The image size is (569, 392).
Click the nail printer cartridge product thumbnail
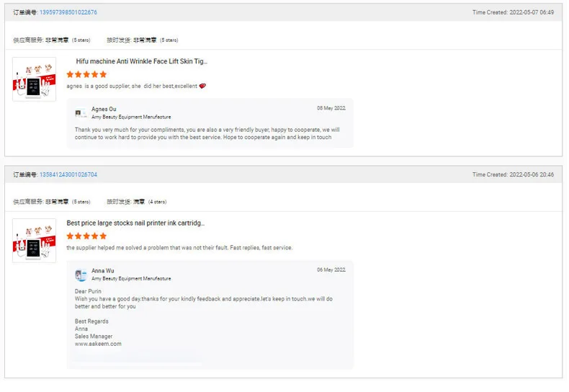tap(34, 241)
